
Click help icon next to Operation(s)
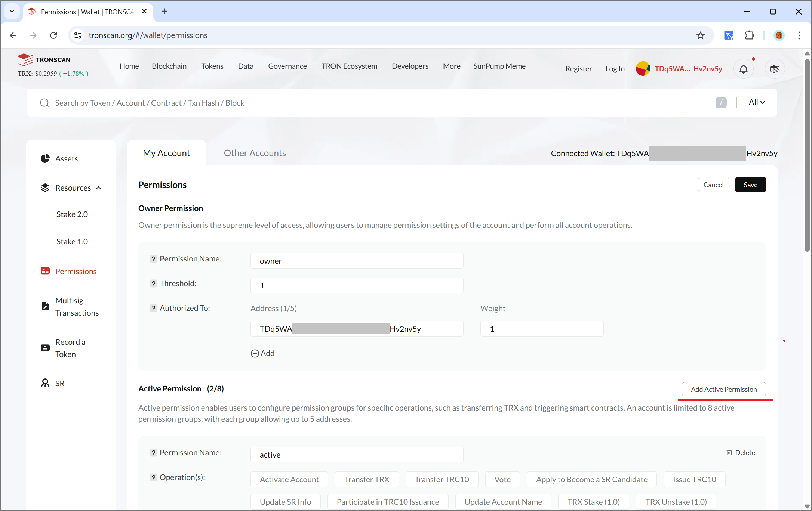tap(153, 477)
